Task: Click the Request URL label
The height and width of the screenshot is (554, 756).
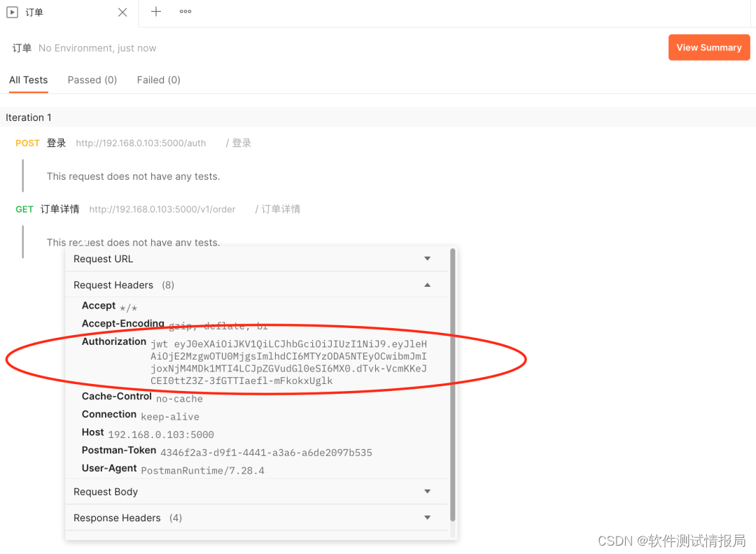Action: [103, 260]
